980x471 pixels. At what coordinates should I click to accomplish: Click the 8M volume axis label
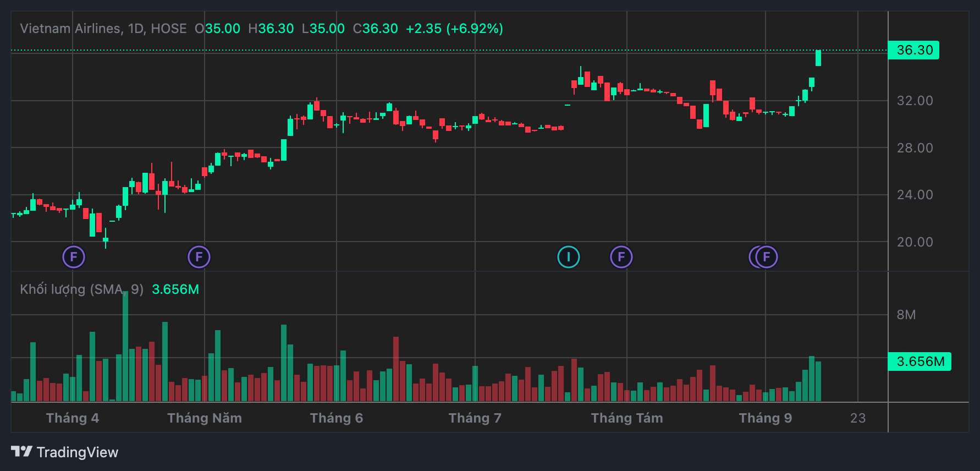tap(906, 315)
